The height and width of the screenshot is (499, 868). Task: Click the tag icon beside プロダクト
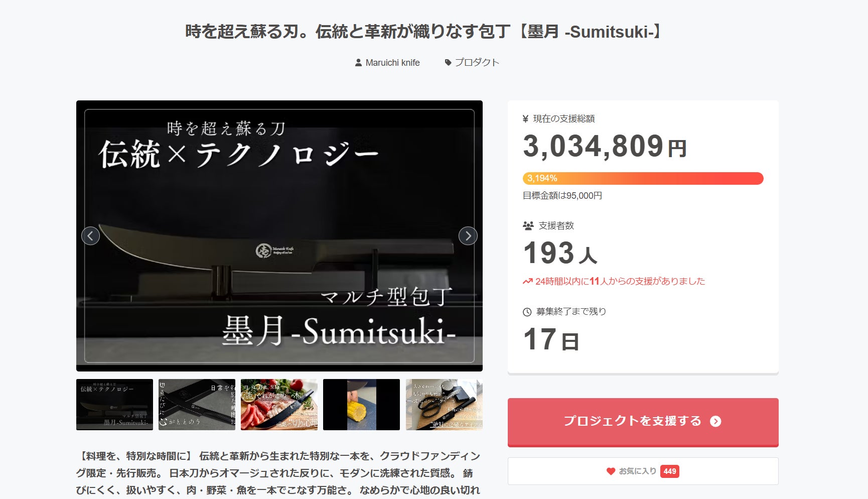tap(448, 63)
